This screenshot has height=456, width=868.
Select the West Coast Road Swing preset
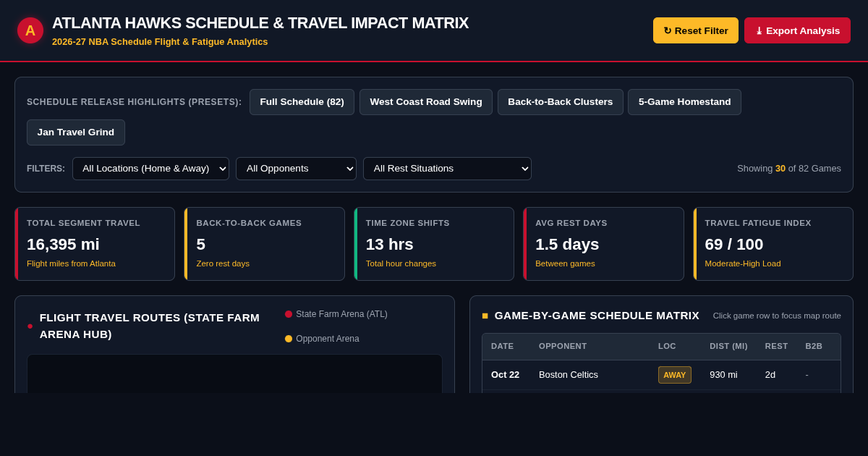pos(426,102)
